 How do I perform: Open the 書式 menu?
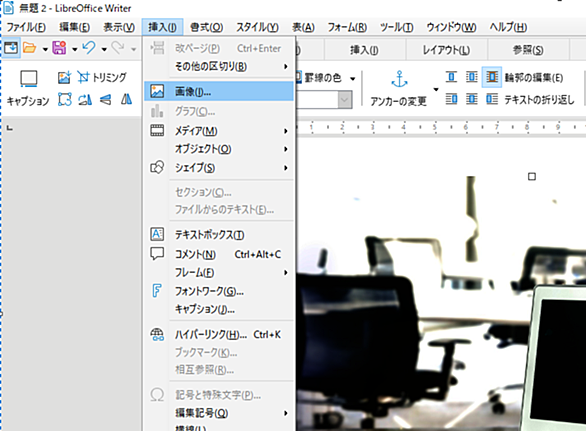point(206,27)
